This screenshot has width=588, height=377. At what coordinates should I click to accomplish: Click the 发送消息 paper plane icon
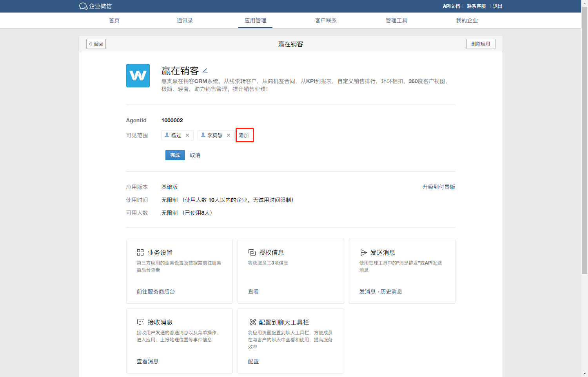click(x=363, y=252)
